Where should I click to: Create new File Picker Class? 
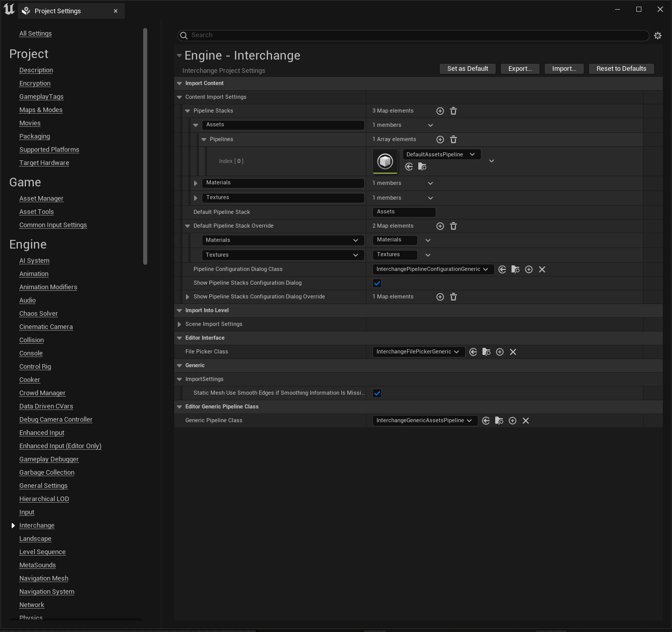click(500, 352)
